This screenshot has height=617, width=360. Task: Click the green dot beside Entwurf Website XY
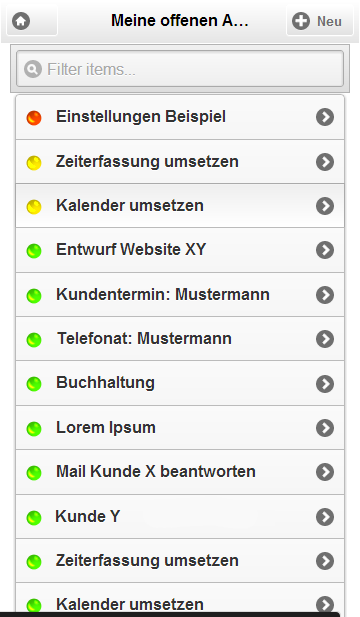click(x=34, y=251)
